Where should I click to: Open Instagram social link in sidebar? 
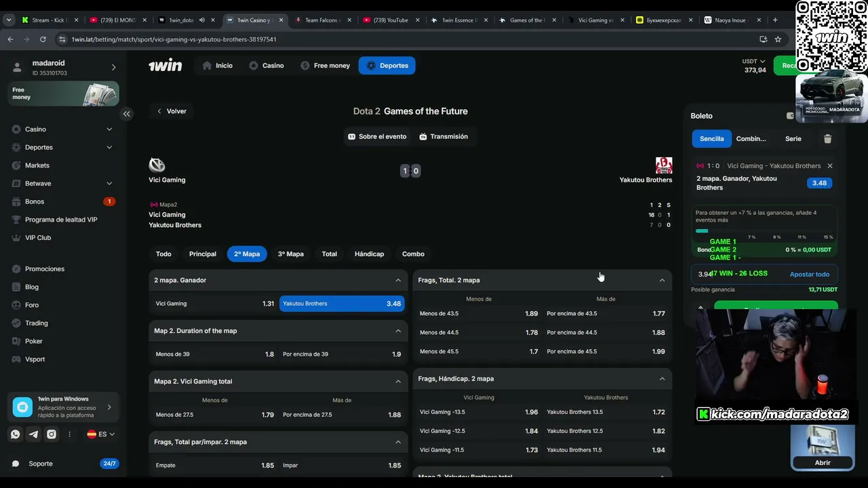[52, 434]
